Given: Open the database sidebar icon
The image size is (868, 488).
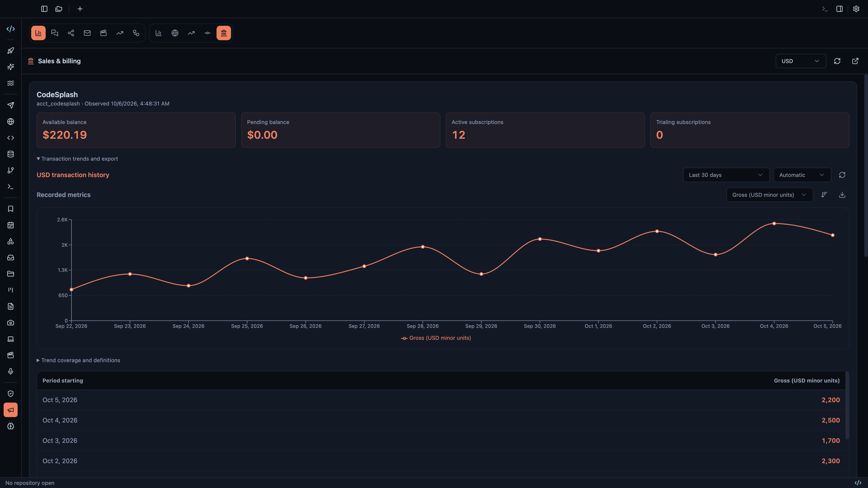Looking at the screenshot, I should (x=10, y=154).
